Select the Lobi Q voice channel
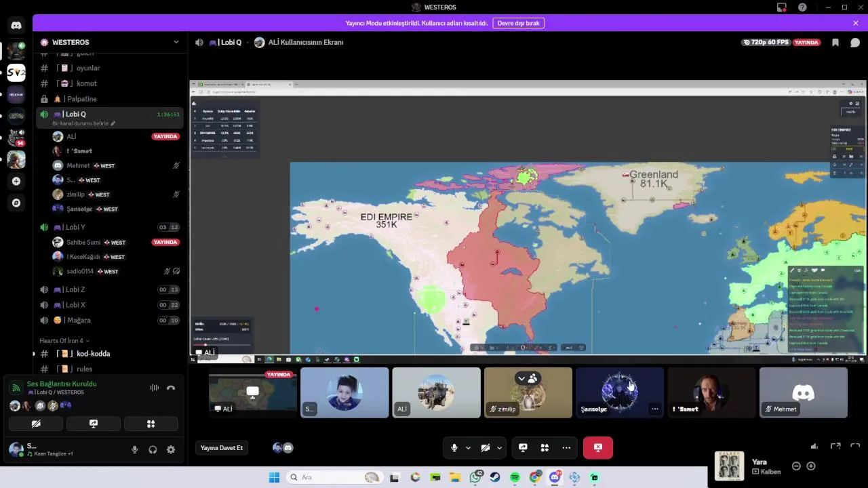This screenshot has height=488, width=868. click(x=109, y=114)
